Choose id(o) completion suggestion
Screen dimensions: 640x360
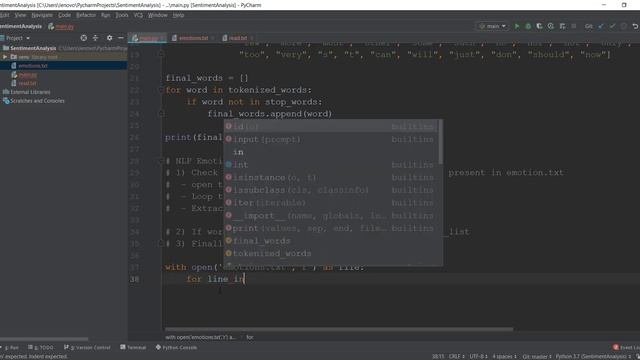[330, 127]
